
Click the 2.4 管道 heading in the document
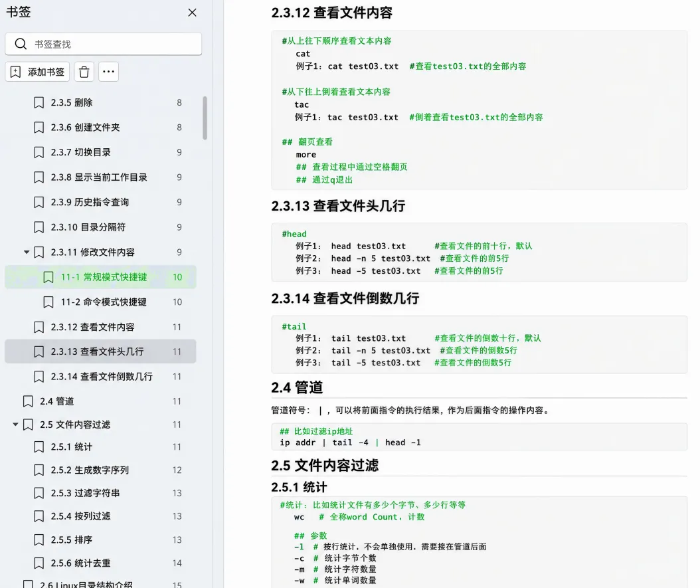(x=297, y=387)
